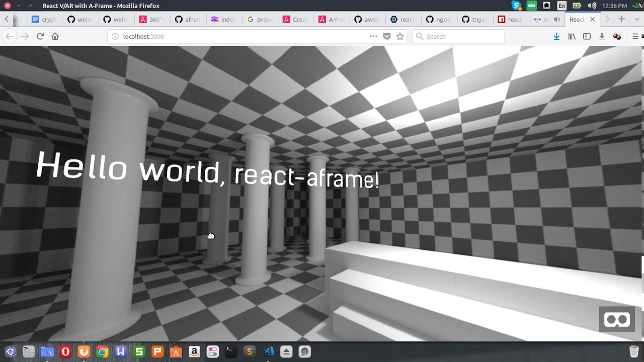Screen dimensions: 644x362
Task: Open the 'En' keyboard language indicator
Action: (x=562, y=6)
